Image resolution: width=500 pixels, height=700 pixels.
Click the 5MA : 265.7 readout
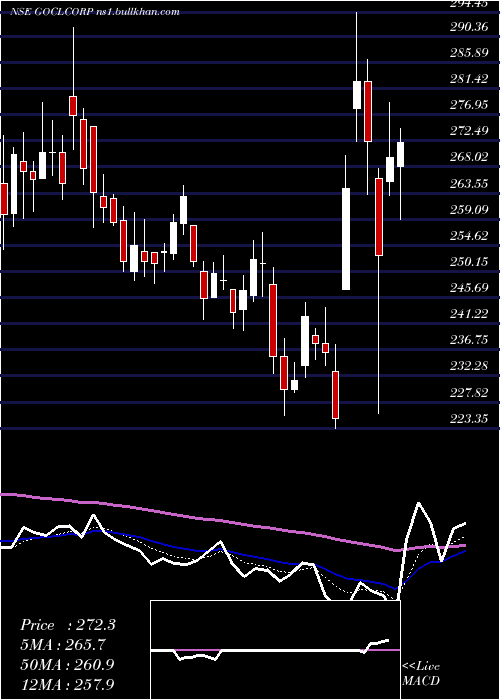(63, 645)
